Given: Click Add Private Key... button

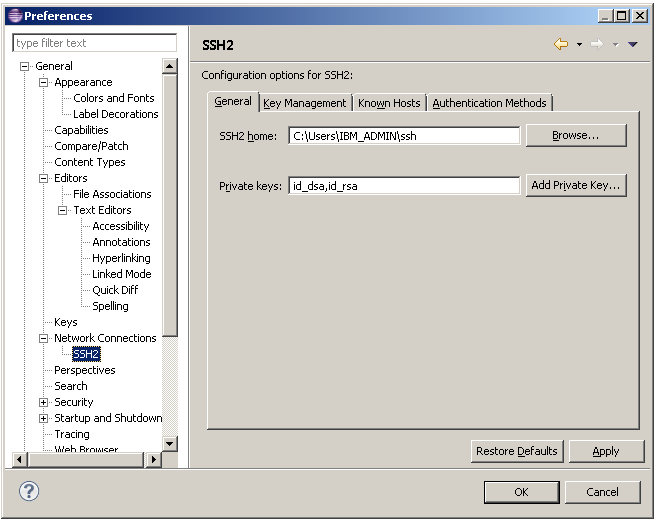Looking at the screenshot, I should click(x=575, y=185).
